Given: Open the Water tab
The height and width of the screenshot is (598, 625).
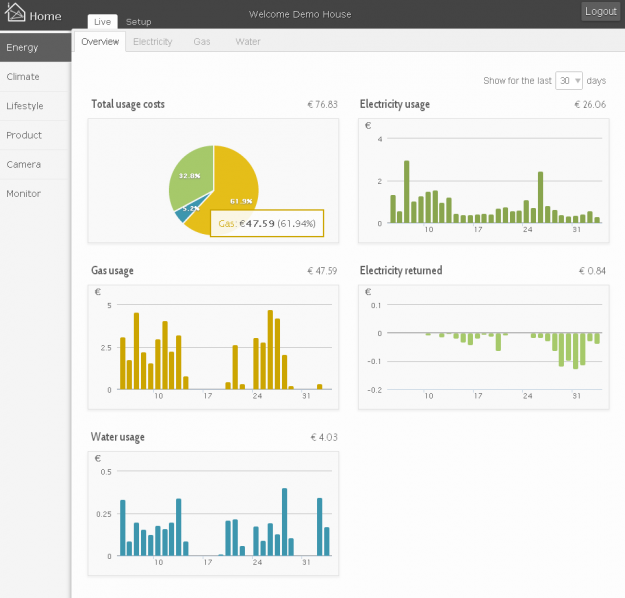Looking at the screenshot, I should coord(247,42).
